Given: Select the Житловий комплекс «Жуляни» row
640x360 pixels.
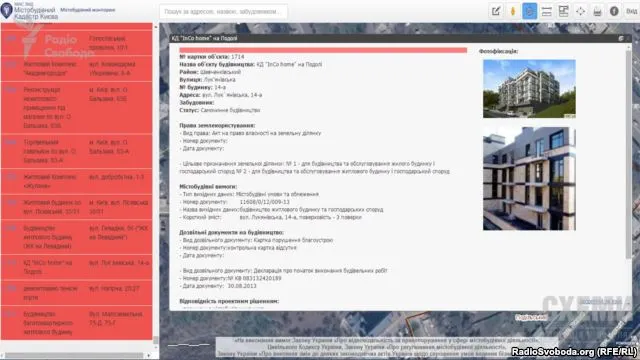Looking at the screenshot, I should [76, 181].
